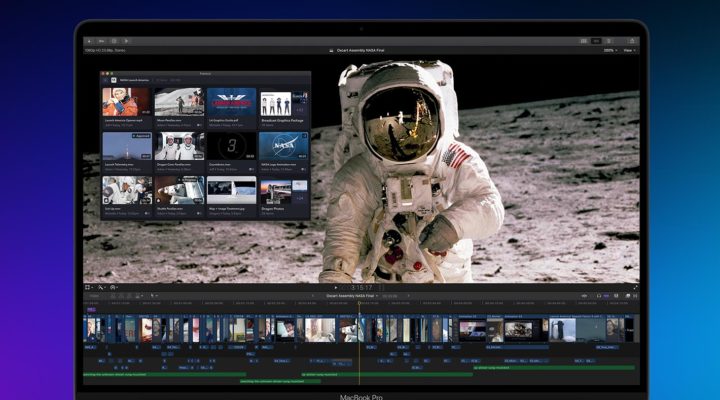Open the Background Tasks icon
Screen dimensions: 720x400
(114, 41)
